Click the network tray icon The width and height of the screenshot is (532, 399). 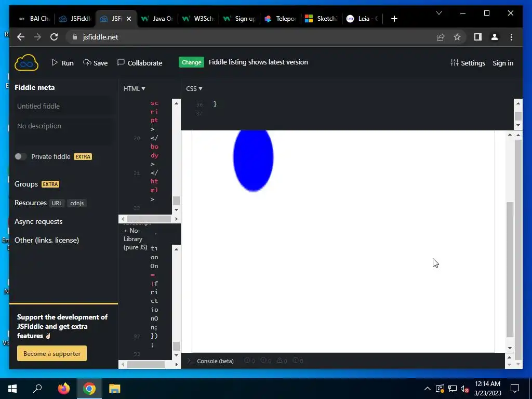click(x=453, y=389)
